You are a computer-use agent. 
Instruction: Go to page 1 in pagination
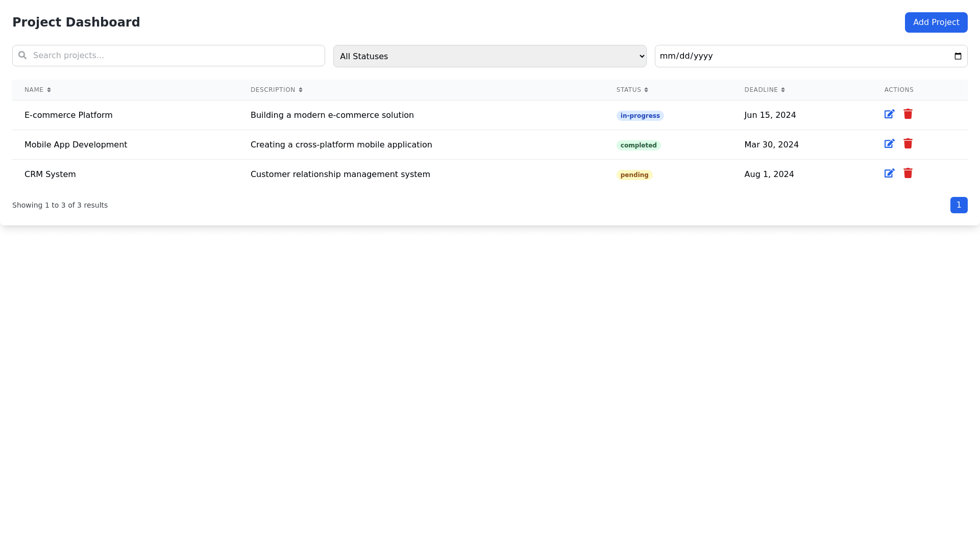point(959,205)
